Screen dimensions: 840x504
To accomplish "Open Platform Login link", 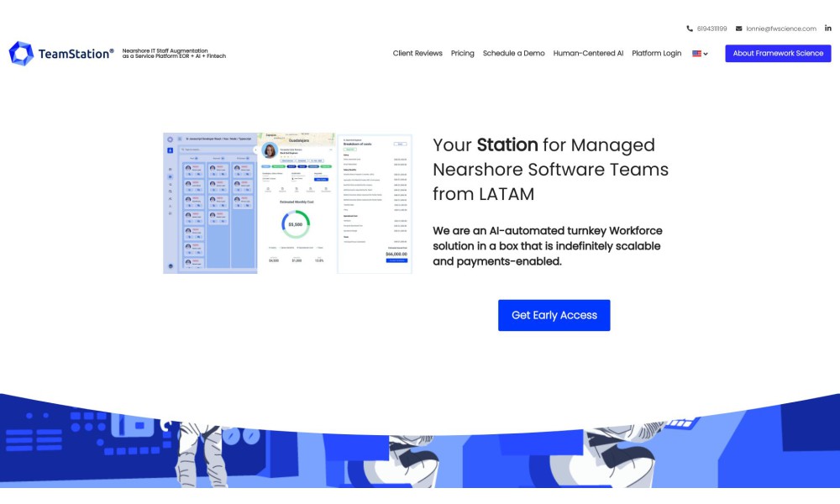I will point(656,54).
